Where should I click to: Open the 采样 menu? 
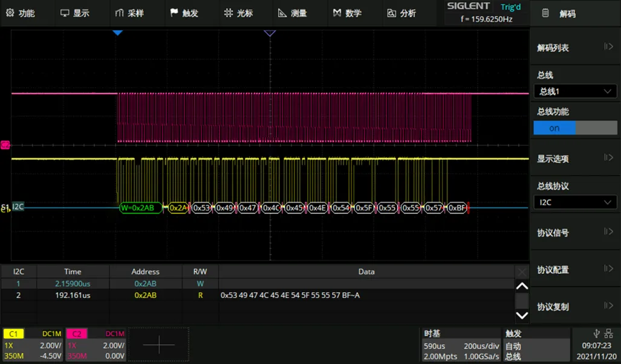(x=129, y=13)
